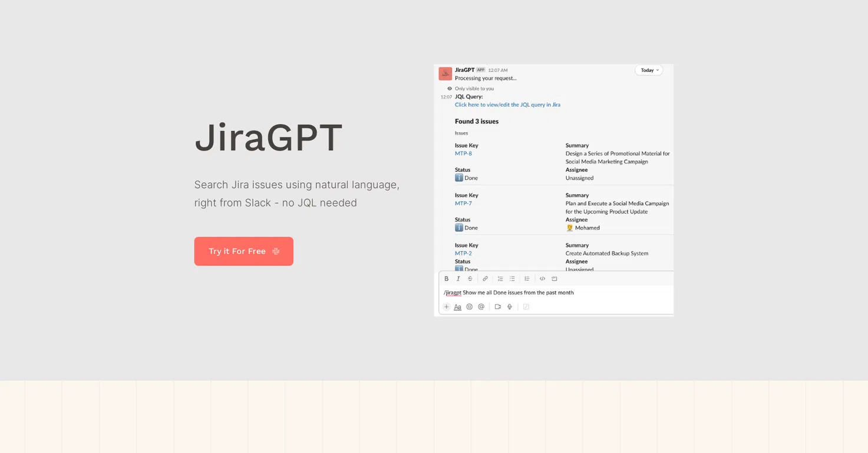868x453 pixels.
Task: Click the Done status icon for MTP-7
Action: 459,228
